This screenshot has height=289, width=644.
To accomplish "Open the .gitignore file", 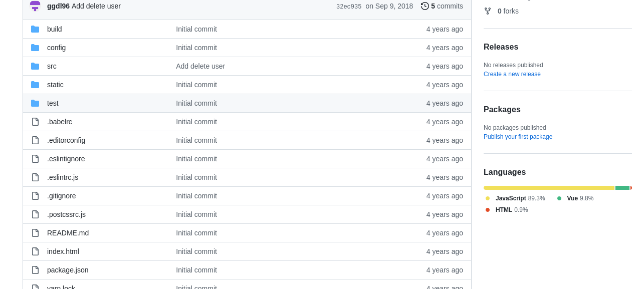I will tap(62, 196).
